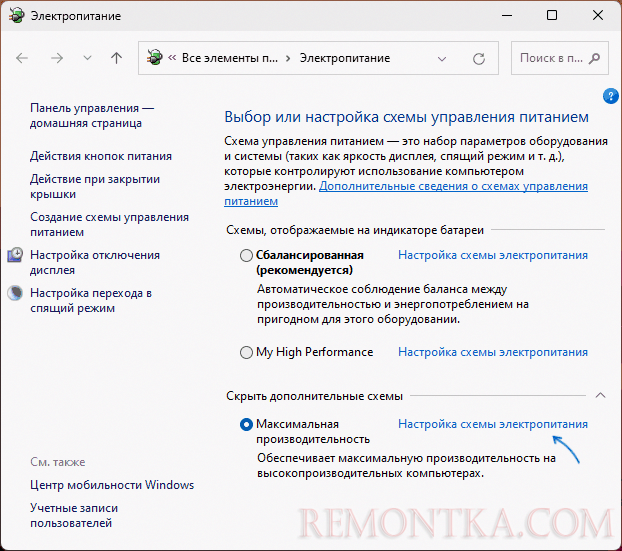This screenshot has width=622, height=551.
Task: Click the breadcrumb overflow double chevron
Action: [x=172, y=58]
